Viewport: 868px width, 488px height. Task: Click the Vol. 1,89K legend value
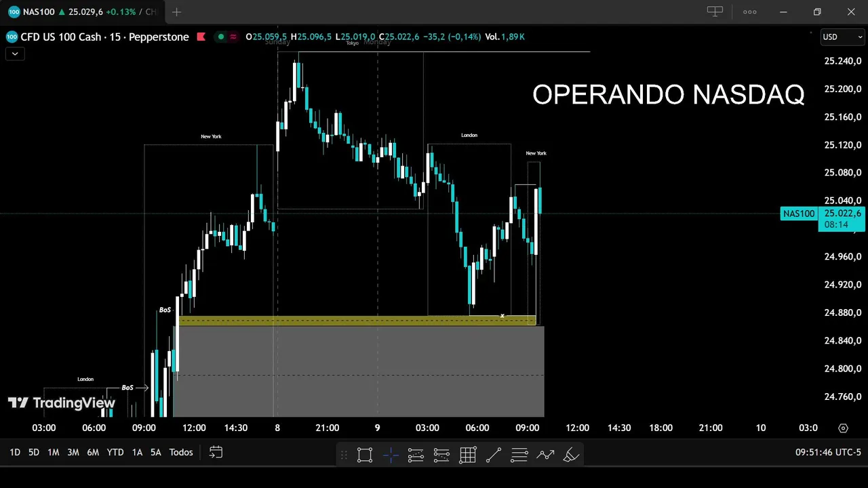click(505, 37)
